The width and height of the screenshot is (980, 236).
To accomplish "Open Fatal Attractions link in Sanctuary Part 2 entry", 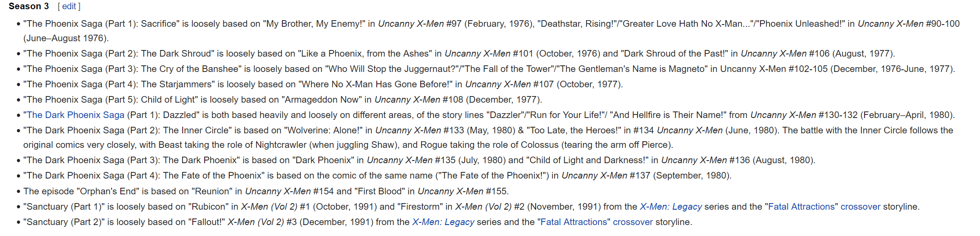I will [574, 222].
